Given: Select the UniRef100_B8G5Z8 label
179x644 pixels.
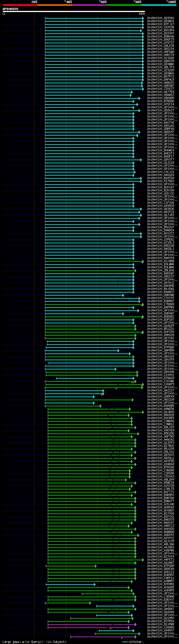Looking at the screenshot, I should 161,415.
